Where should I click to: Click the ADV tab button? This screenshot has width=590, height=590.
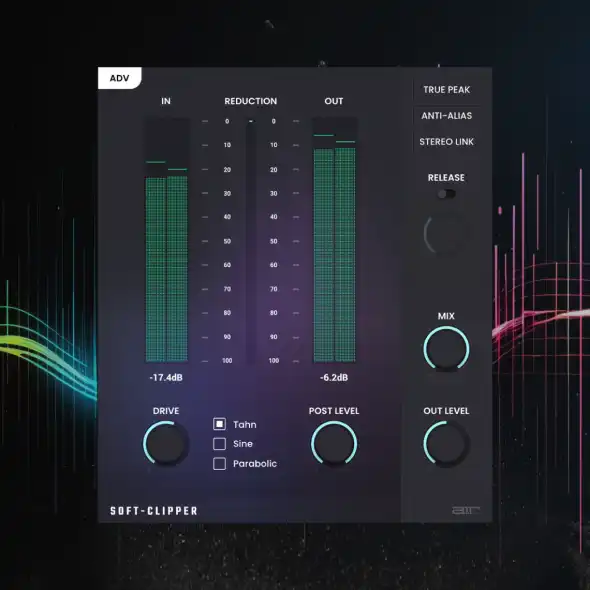click(120, 78)
